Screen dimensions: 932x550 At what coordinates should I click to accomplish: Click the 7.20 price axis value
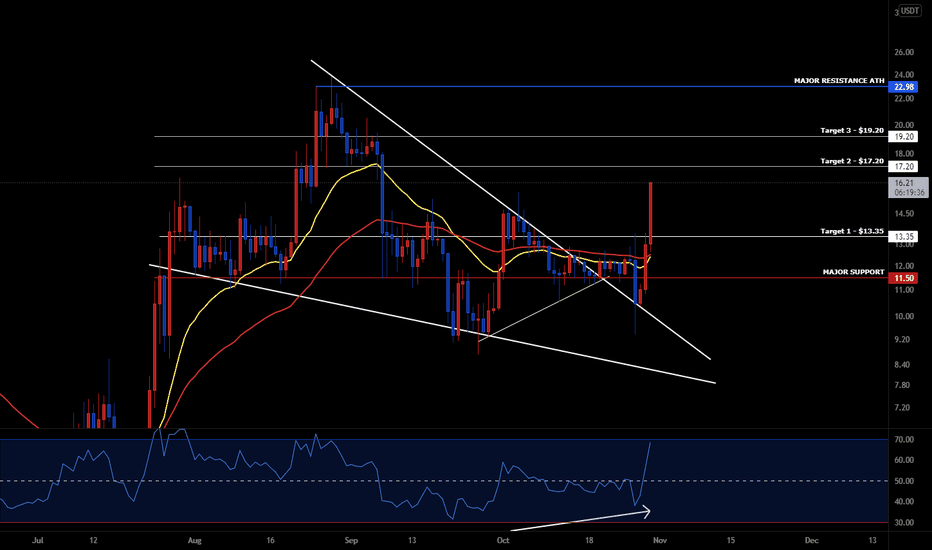(x=902, y=408)
